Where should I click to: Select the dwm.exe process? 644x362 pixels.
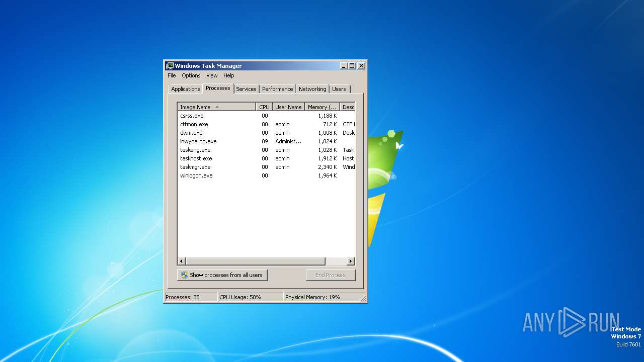coord(266,133)
